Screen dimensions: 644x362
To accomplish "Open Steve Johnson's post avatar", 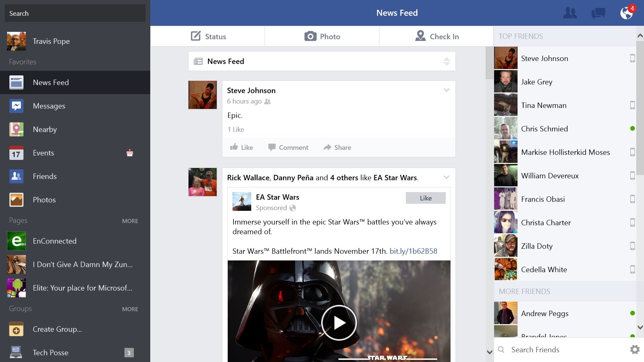I will (203, 95).
